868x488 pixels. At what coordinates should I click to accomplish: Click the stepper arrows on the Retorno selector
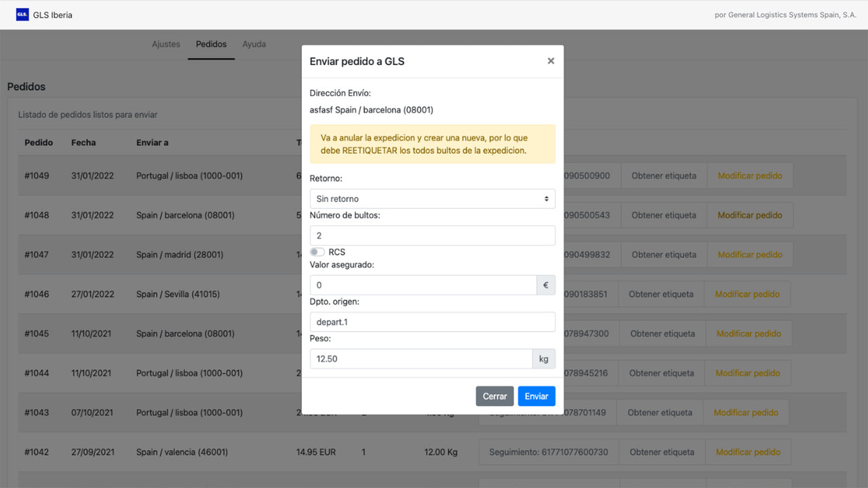tap(547, 198)
